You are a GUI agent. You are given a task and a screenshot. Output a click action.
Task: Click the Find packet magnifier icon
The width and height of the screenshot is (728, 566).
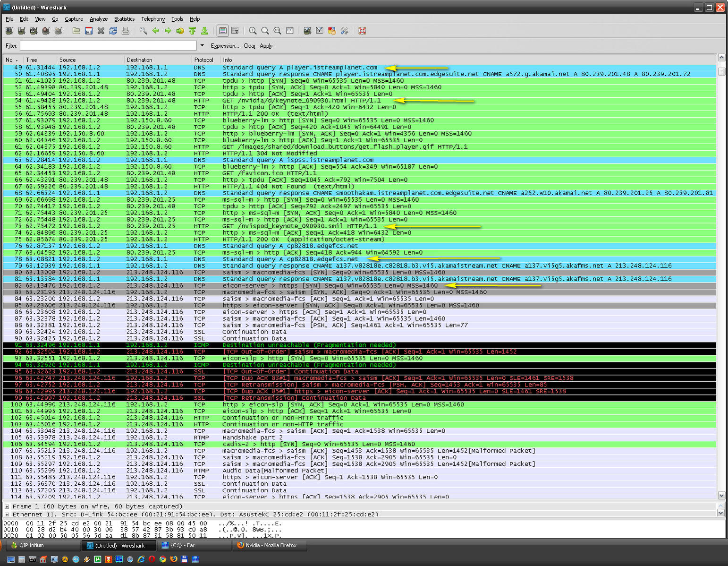143,31
